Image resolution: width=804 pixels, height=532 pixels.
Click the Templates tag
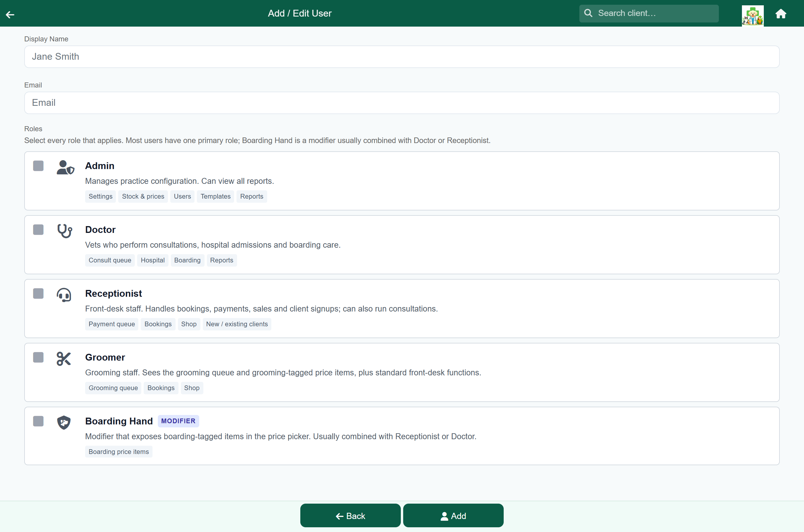(216, 197)
